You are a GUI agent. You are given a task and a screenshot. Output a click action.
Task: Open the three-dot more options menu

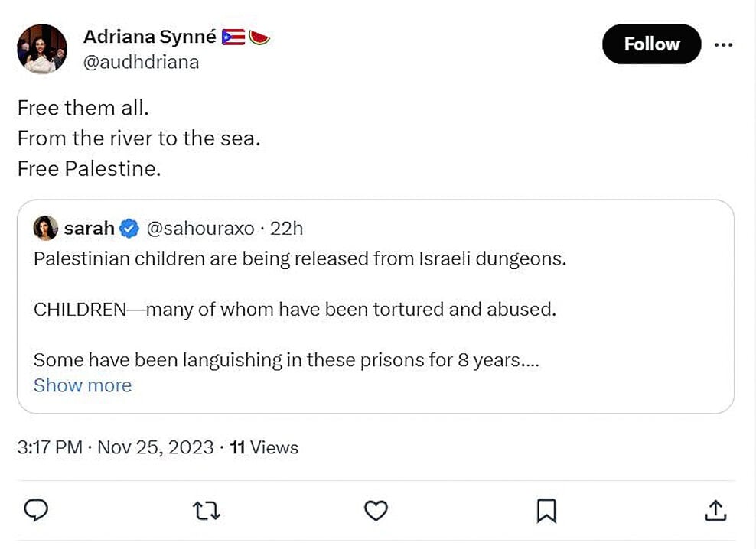[723, 44]
